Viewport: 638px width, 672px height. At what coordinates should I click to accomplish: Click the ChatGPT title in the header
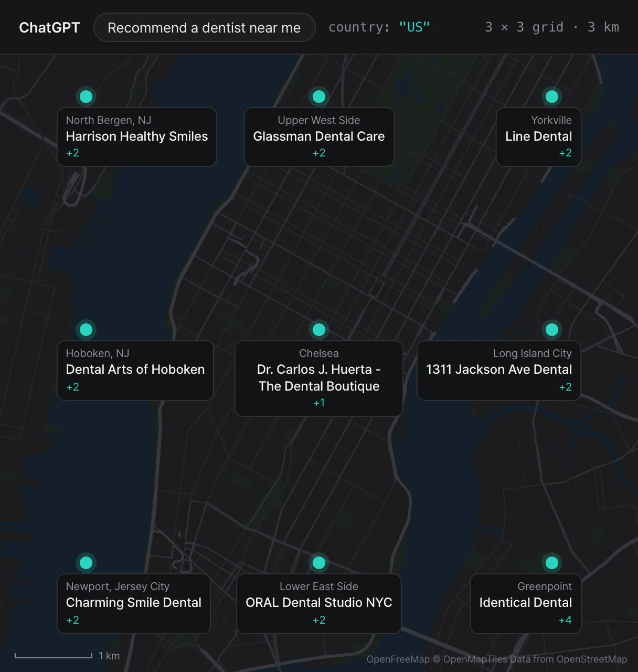(49, 27)
